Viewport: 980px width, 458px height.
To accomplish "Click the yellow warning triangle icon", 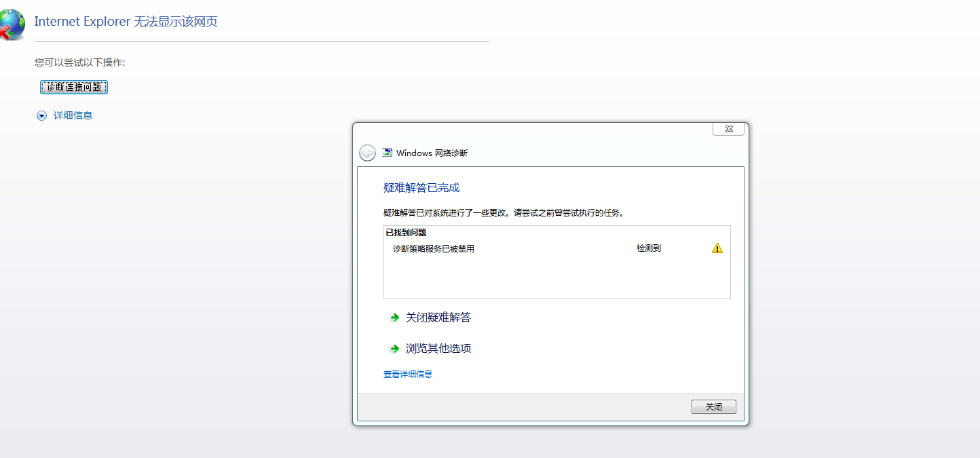I will point(717,248).
